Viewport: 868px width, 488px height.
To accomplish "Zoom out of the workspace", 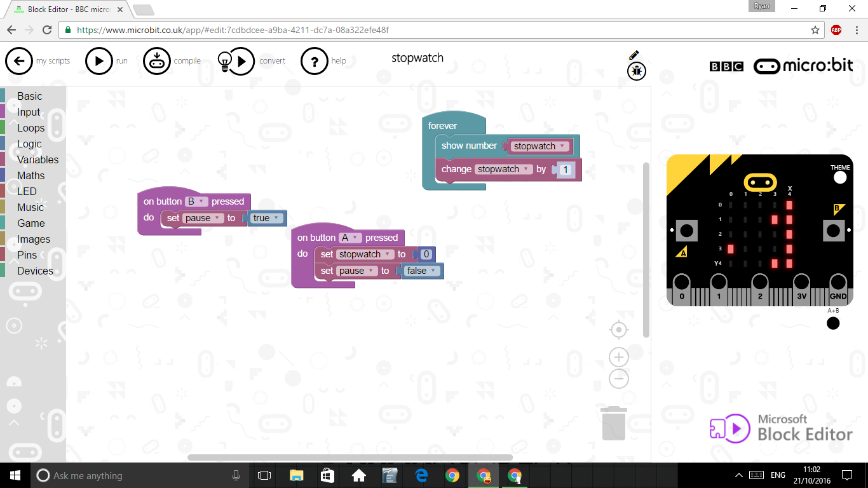I will tap(619, 378).
